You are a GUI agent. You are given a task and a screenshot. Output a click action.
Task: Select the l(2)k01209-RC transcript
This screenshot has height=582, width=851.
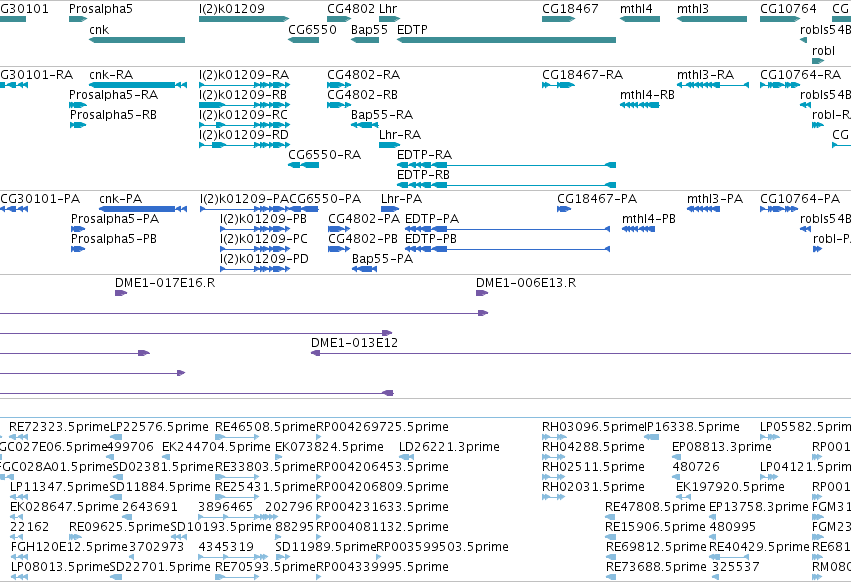pyautogui.click(x=244, y=125)
